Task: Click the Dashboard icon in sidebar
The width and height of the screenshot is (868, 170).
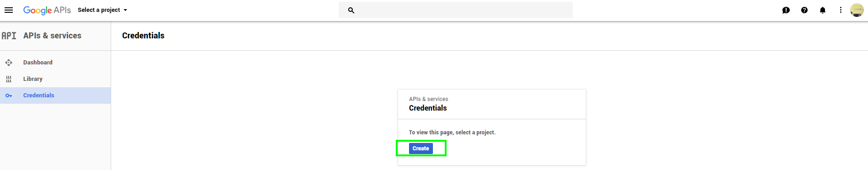Action: 9,63
